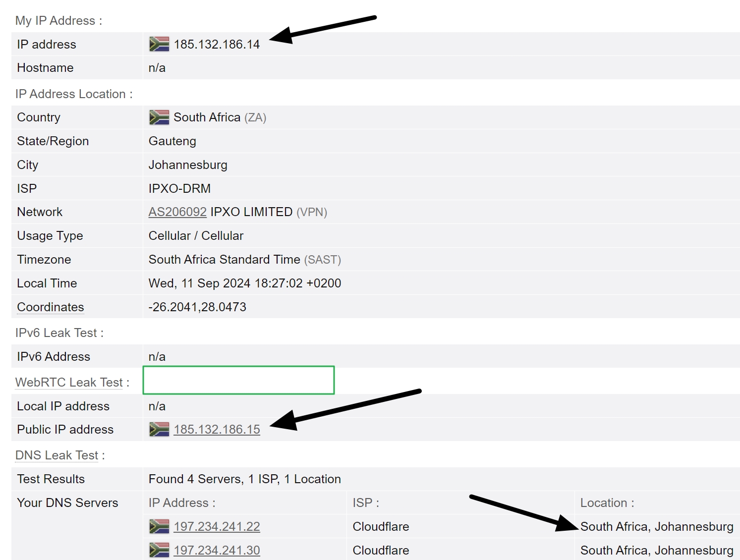Open the Public IP address 185.132.186.15 link
Image resolution: width=740 pixels, height=560 pixels.
point(217,429)
